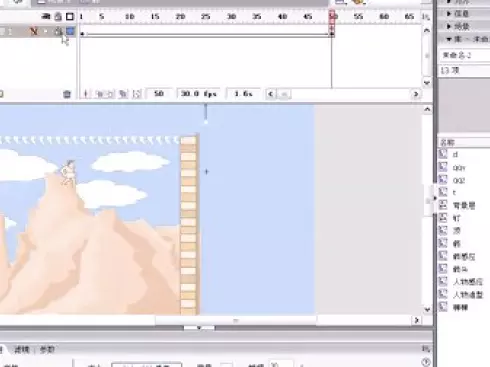This screenshot has width=490, height=367.
Task: Switch to the 参数 tab
Action: 47,350
